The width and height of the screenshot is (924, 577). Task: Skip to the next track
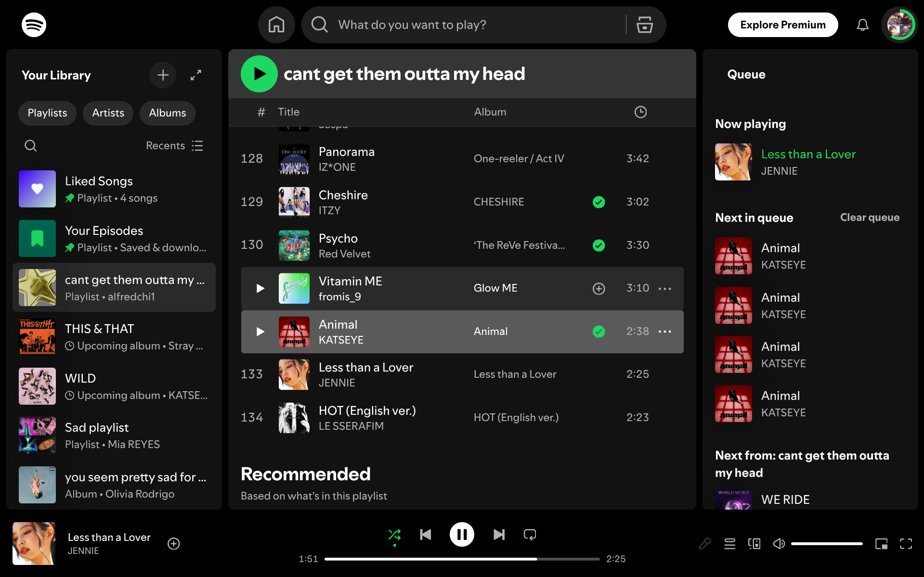499,535
